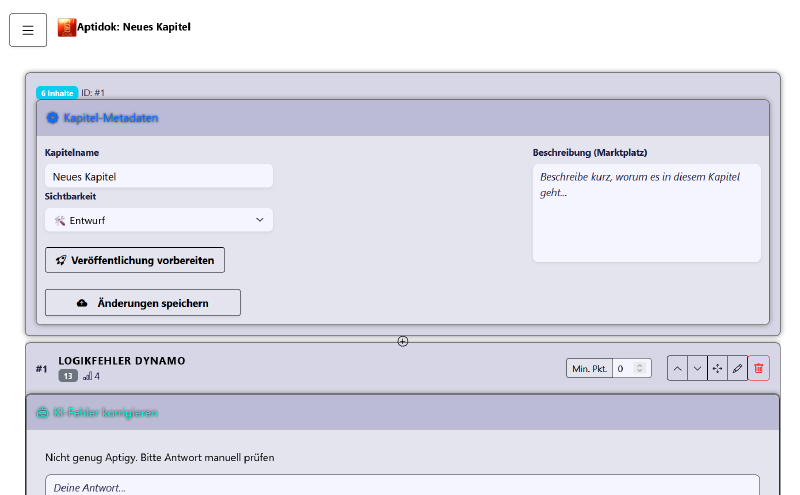The image size is (800, 495).
Task: Click the Aptidok: Neues Kapitel page title
Action: tap(134, 27)
